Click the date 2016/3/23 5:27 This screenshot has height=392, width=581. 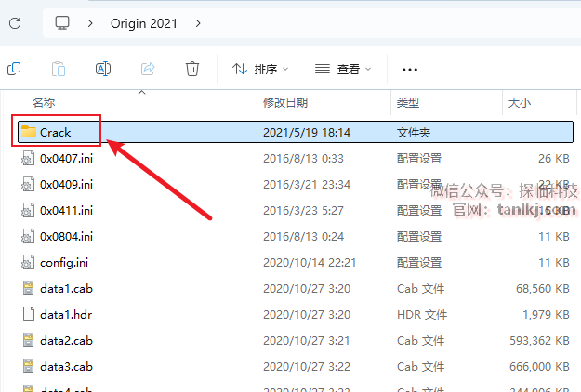[x=303, y=210]
